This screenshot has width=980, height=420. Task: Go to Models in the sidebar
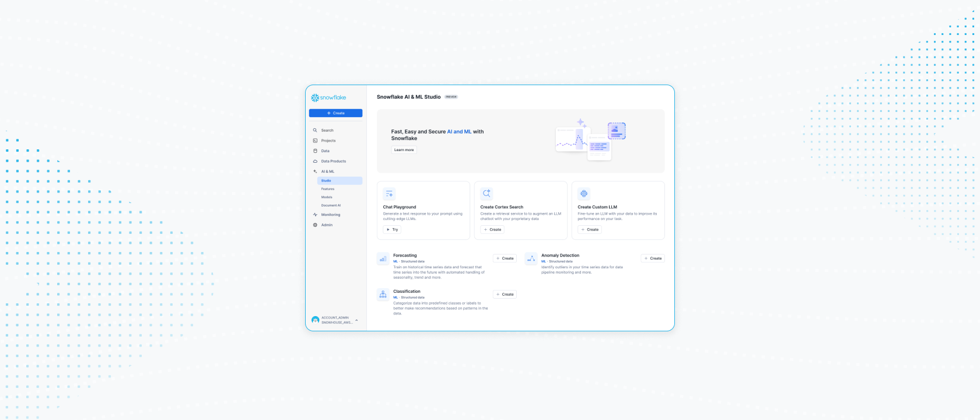point(327,197)
